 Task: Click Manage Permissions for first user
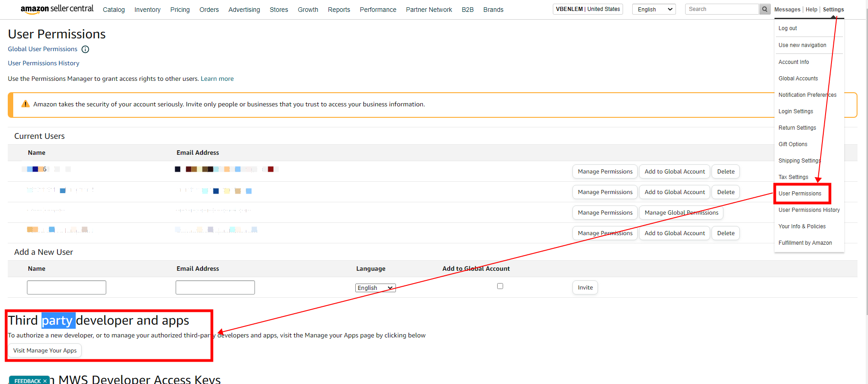tap(605, 172)
